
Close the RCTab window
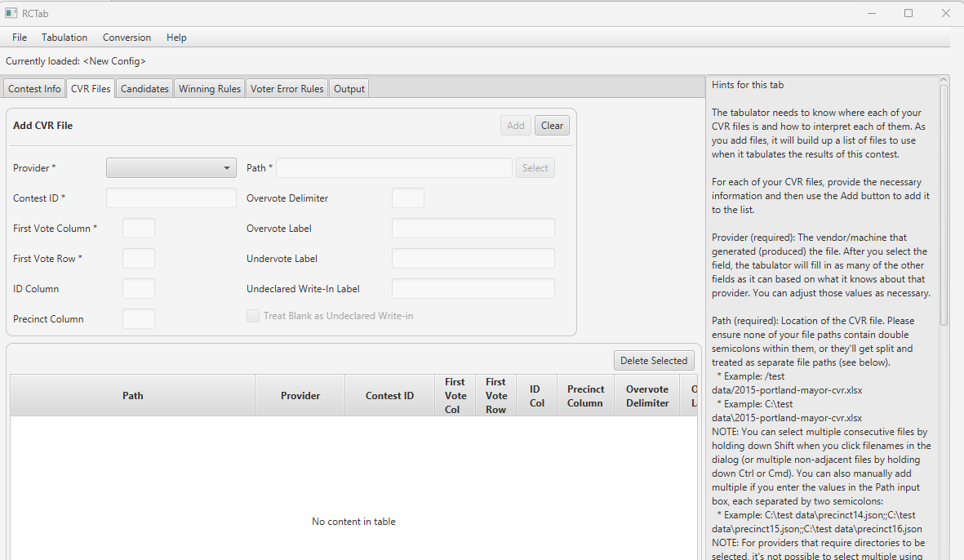[945, 13]
